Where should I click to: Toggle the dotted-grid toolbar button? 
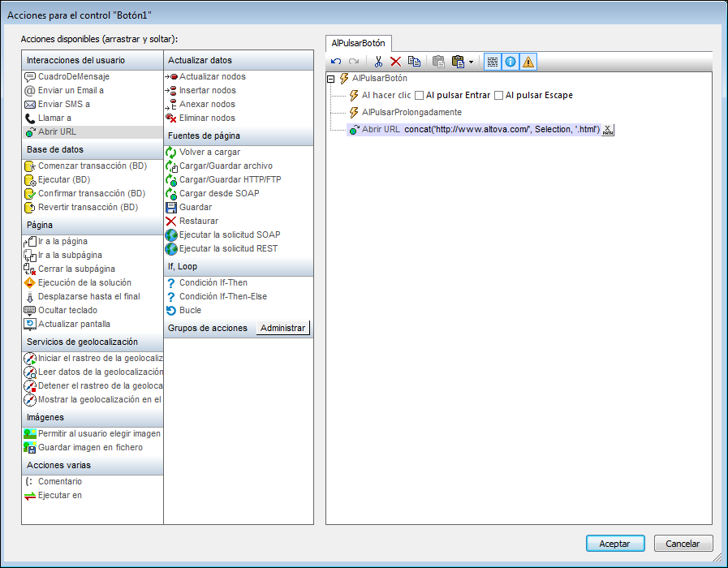click(x=493, y=62)
